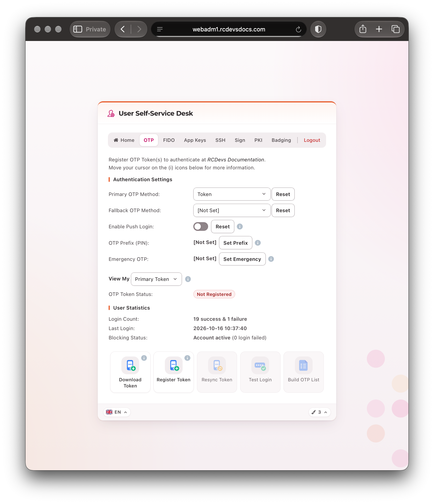
Task: Switch to the FIDO tab
Action: coord(169,140)
